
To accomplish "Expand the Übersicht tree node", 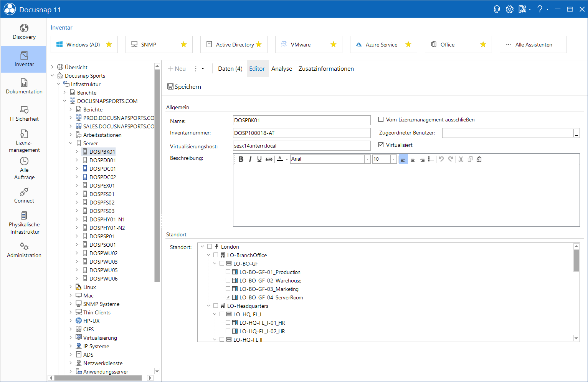I will tap(52, 67).
